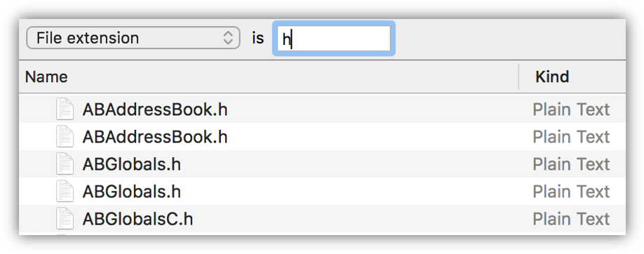644x254 pixels.
Task: Click Plain Text kind of first ABGlobals.h row
Action: point(571,164)
